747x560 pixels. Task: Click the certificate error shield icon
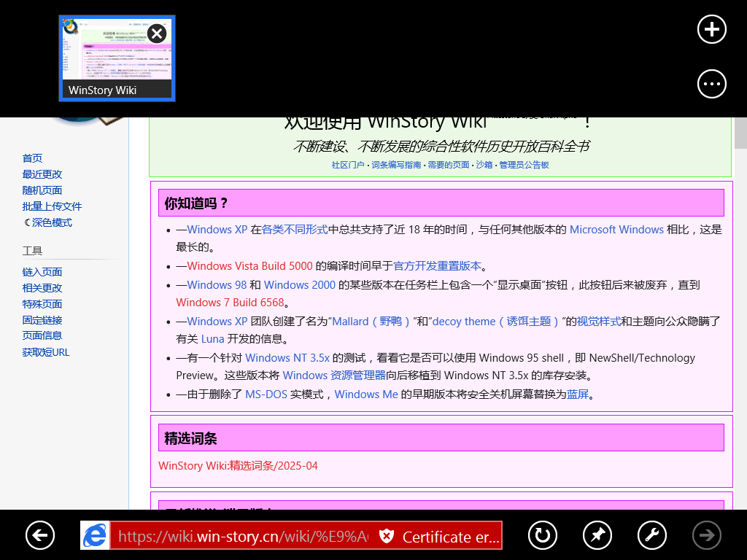click(x=387, y=536)
